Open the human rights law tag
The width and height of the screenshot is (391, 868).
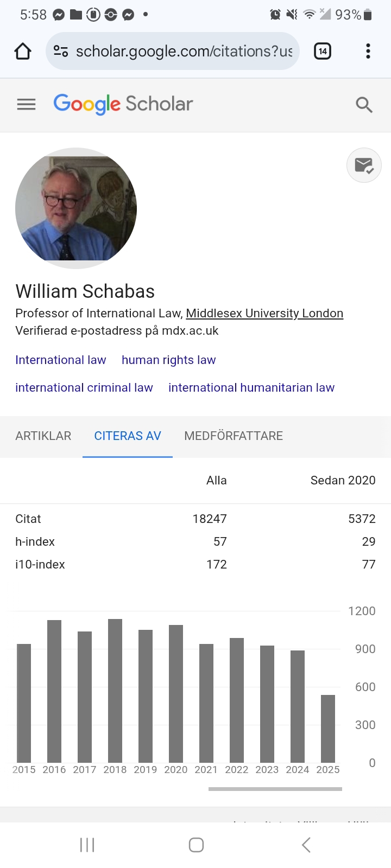[x=168, y=360]
